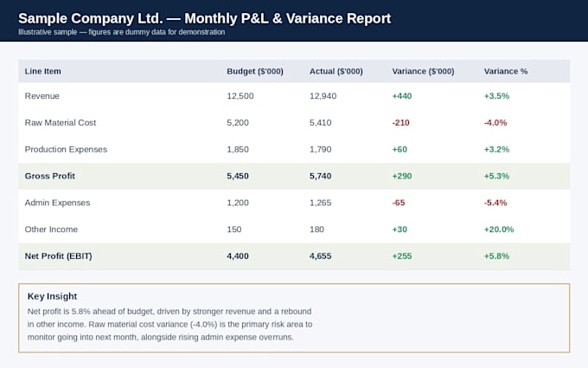This screenshot has width=588, height=368.
Task: Click Revenue budget value 12,500
Action: pyautogui.click(x=240, y=96)
